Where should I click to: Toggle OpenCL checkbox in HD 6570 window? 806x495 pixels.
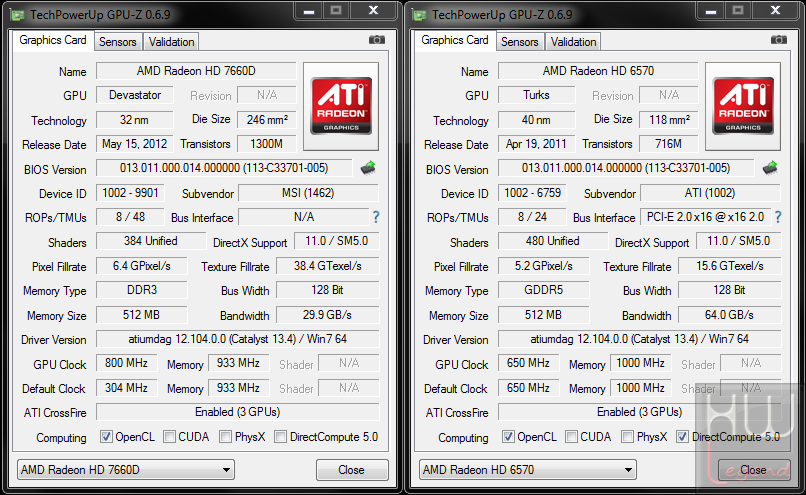click(x=508, y=437)
